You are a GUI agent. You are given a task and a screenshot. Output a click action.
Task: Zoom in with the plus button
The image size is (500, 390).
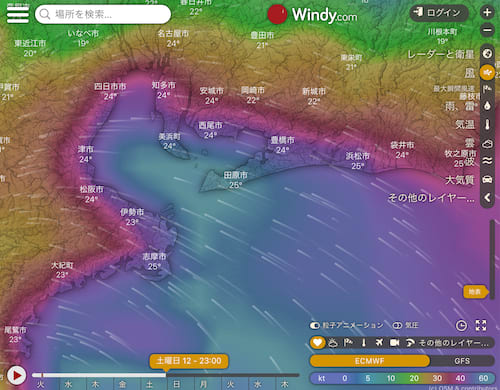487,13
